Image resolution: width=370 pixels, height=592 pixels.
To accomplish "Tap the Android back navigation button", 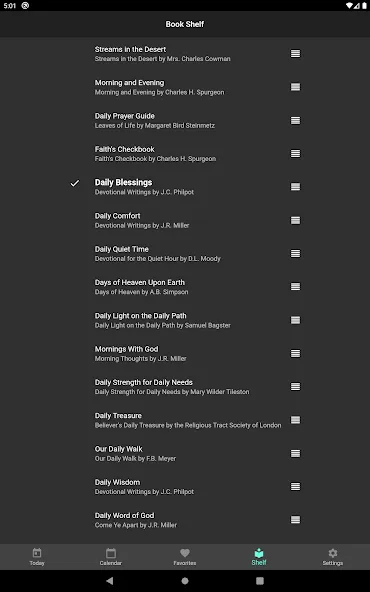I will pos(109,581).
